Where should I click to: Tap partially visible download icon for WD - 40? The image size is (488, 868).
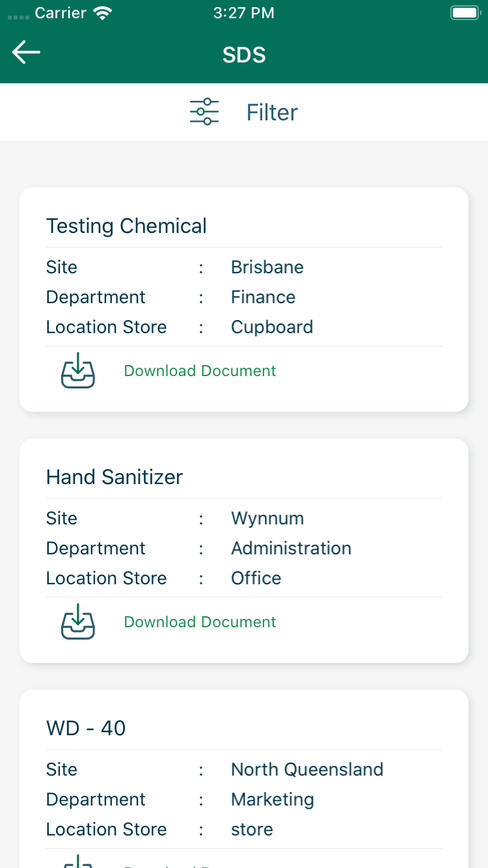[x=78, y=861]
